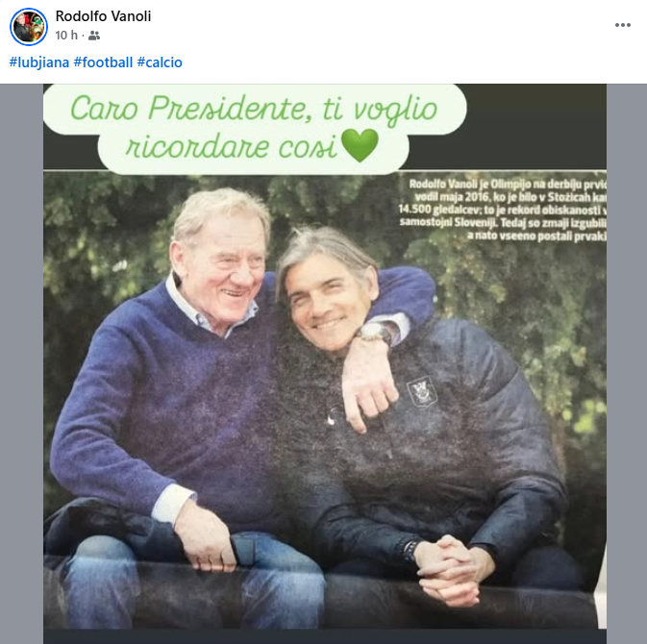Click the 'Caro Presidente' caption banner
647x644 pixels.
255,129
